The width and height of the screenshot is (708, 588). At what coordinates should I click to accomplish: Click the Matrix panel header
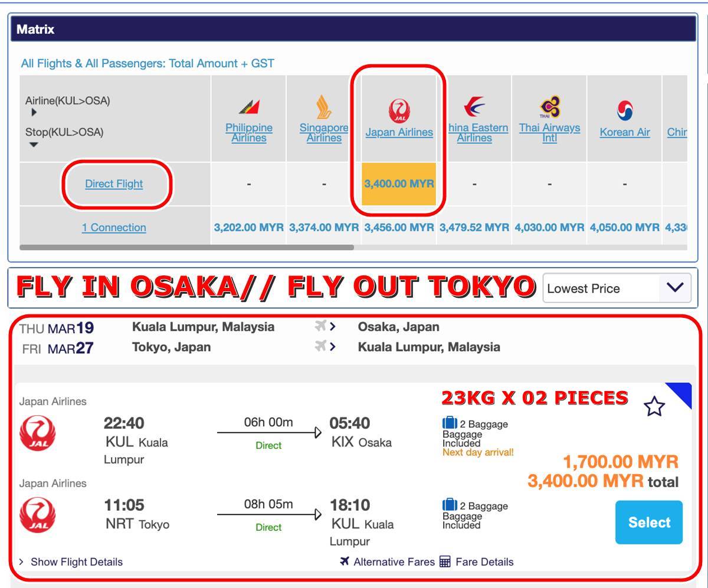(353, 29)
